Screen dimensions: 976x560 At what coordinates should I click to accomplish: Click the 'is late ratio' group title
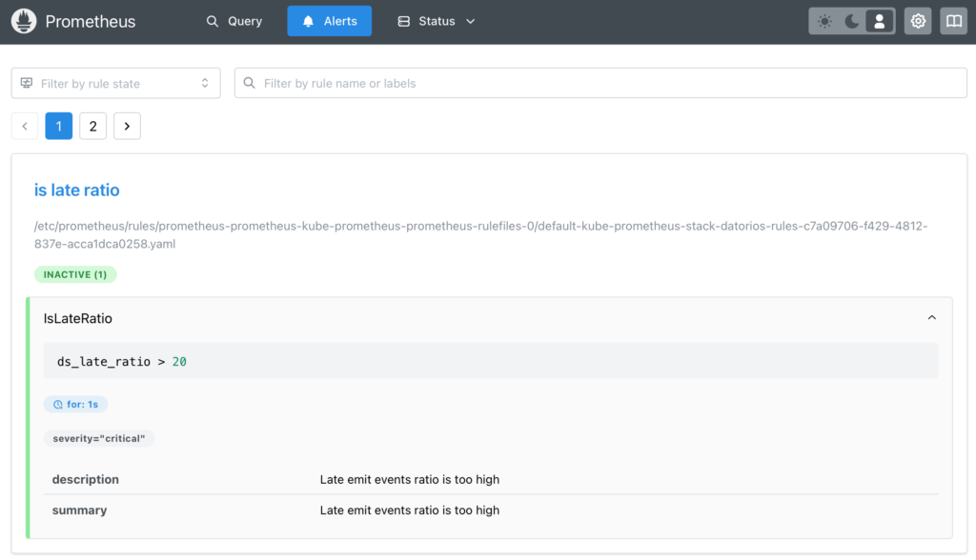[77, 190]
